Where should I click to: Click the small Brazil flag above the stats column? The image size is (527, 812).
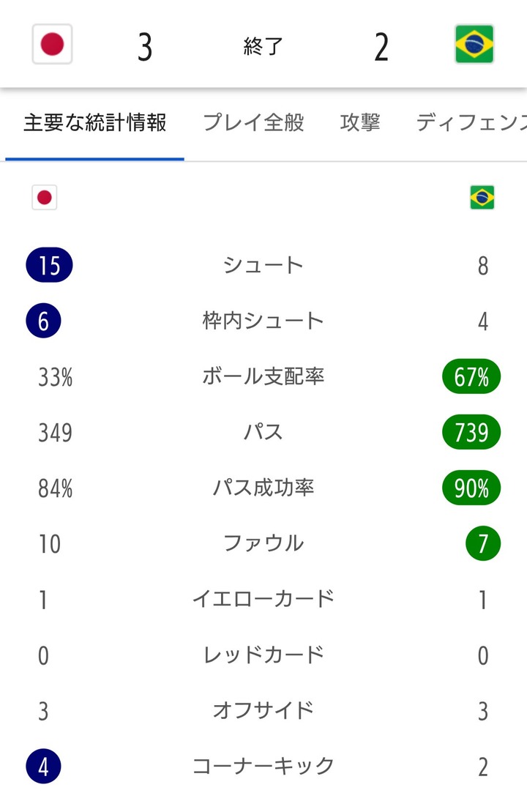[482, 198]
